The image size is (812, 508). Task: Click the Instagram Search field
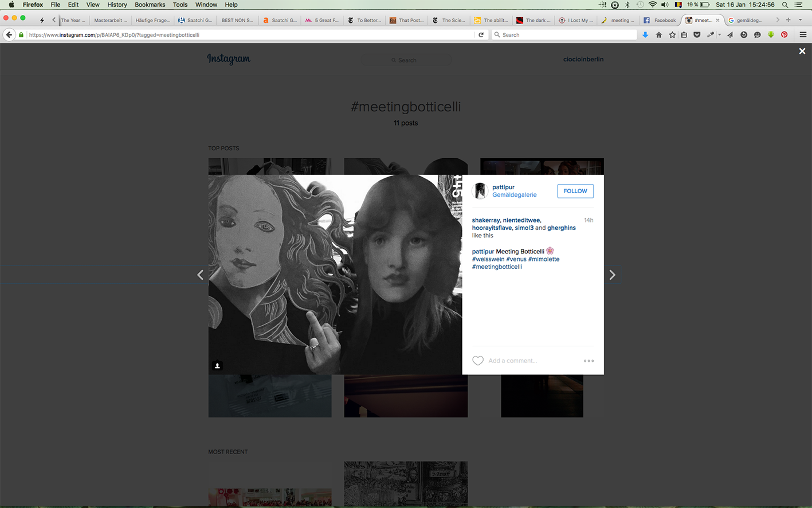406,60
